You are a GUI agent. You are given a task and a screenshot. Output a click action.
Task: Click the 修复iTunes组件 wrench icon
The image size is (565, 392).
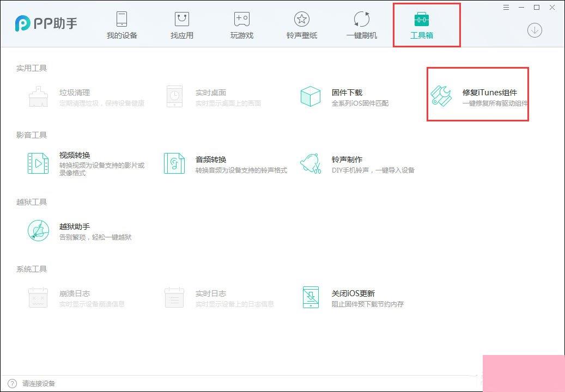[x=441, y=96]
